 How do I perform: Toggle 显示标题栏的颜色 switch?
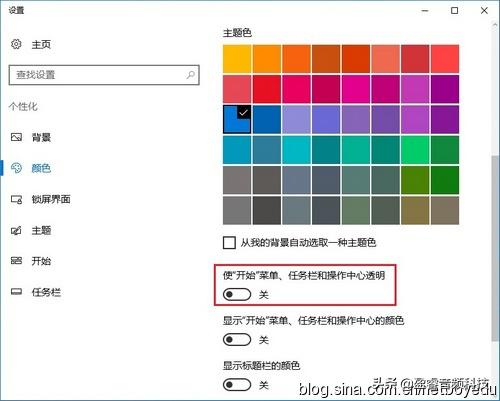(237, 385)
